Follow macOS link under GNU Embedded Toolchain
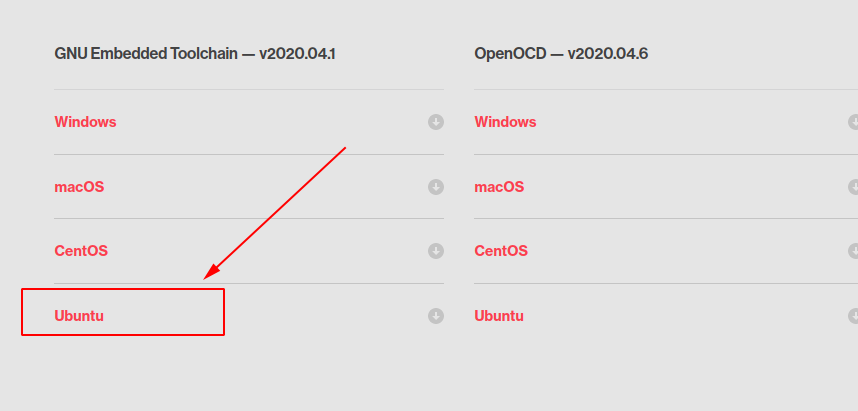This screenshot has width=858, height=411. [x=79, y=187]
